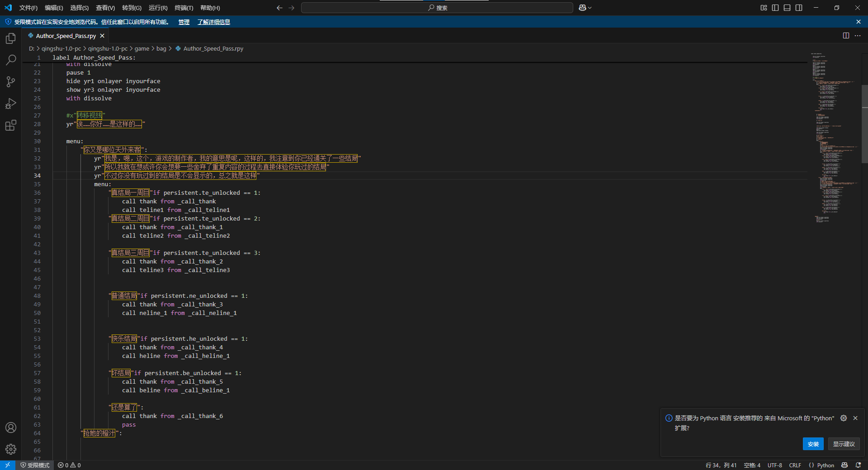Screen dimensions: 868x470
Task: Open the Search view in activity bar
Action: (x=11, y=60)
